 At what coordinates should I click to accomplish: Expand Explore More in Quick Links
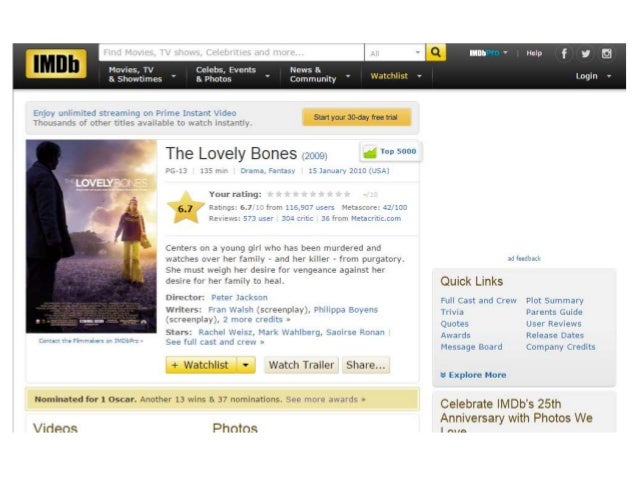[473, 375]
